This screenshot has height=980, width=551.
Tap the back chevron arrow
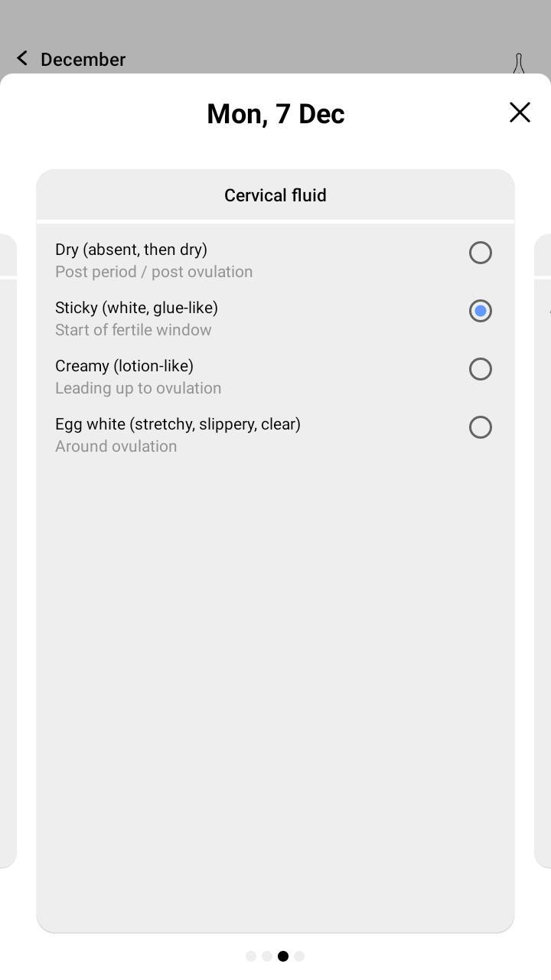coord(21,57)
